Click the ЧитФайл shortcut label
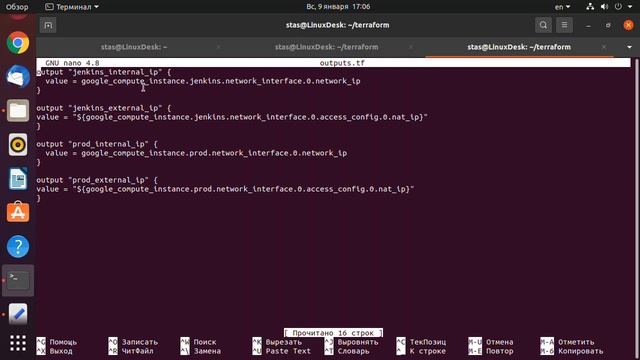This screenshot has height=360, width=640. click(x=138, y=351)
